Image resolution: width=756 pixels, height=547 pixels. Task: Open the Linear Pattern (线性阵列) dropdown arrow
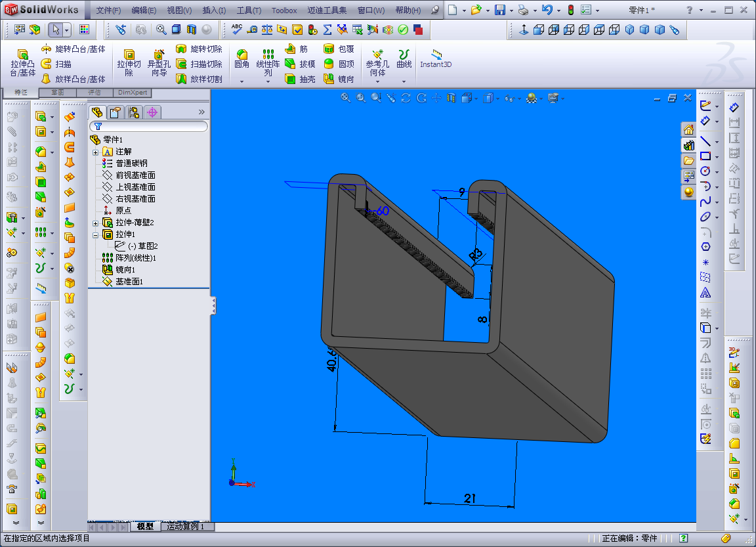point(268,81)
